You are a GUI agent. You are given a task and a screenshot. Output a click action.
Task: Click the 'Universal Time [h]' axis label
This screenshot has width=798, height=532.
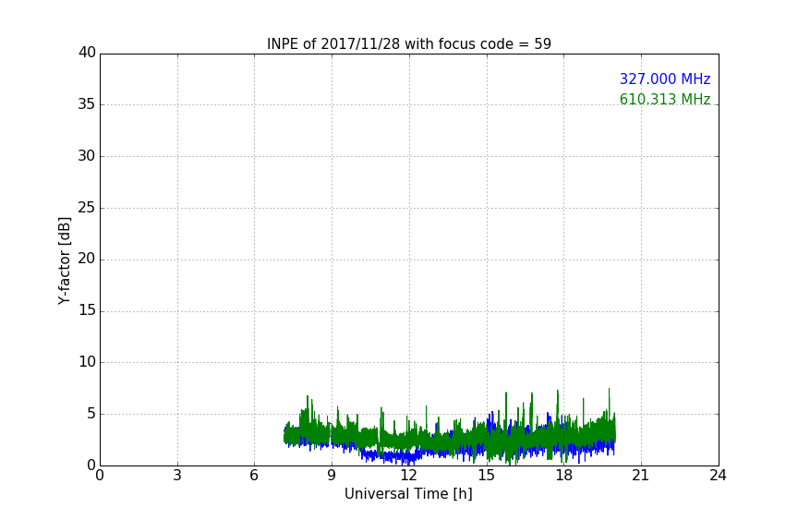point(408,494)
